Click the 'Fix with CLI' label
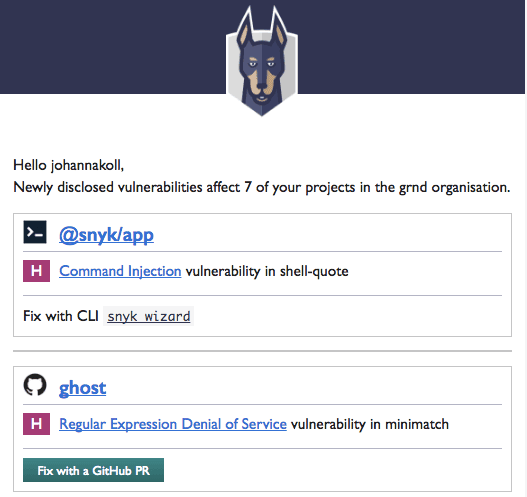 tap(61, 316)
